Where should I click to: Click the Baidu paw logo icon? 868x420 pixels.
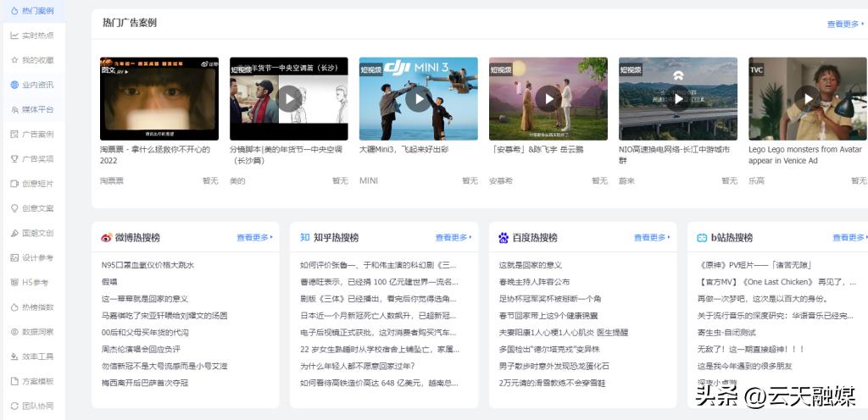pos(504,238)
